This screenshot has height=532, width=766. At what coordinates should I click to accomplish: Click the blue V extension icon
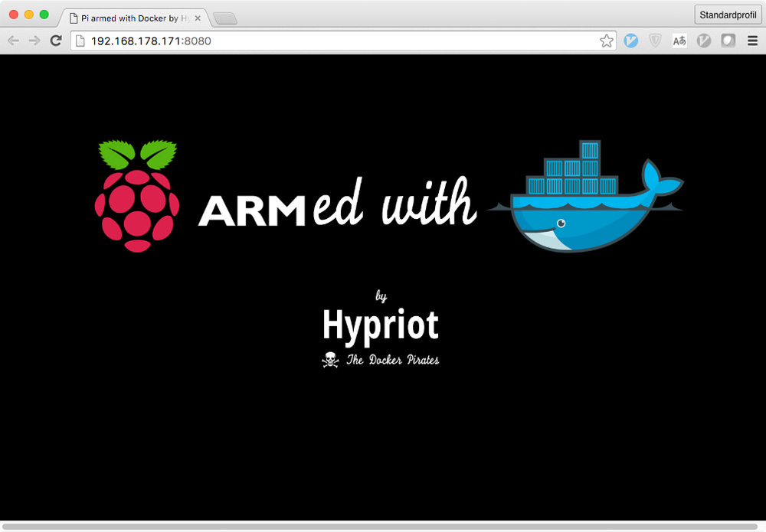630,41
